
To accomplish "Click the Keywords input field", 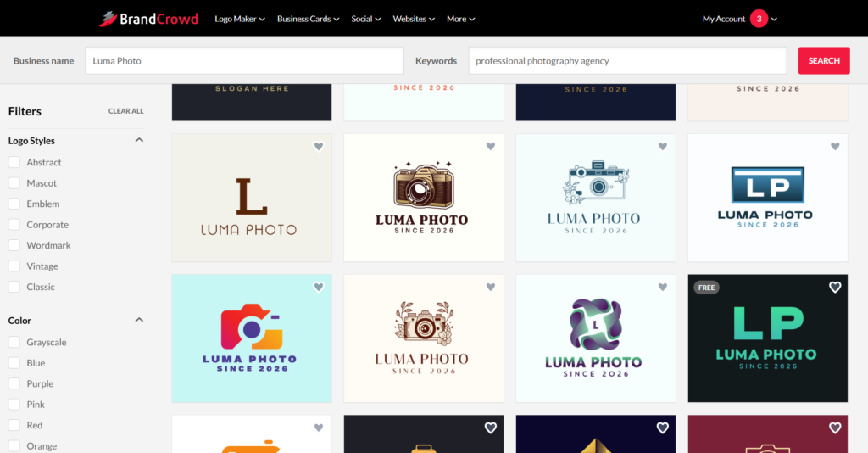I will (627, 60).
